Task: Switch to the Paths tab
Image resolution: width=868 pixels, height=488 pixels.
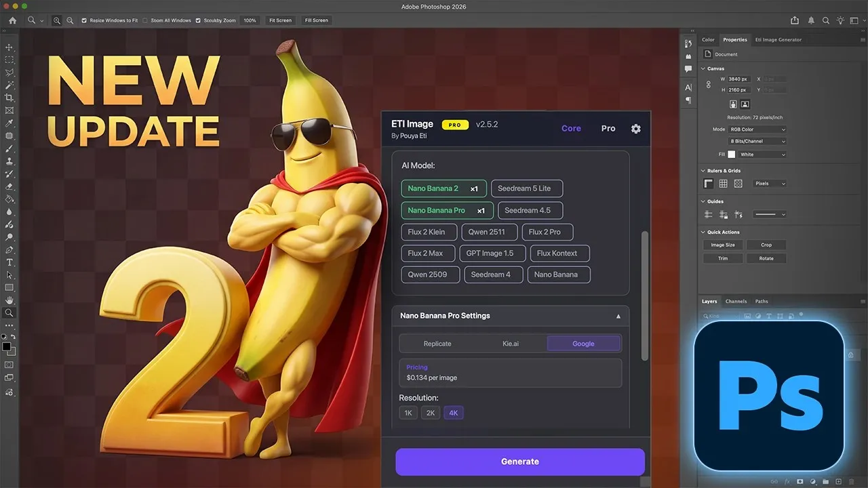Action: coord(762,301)
